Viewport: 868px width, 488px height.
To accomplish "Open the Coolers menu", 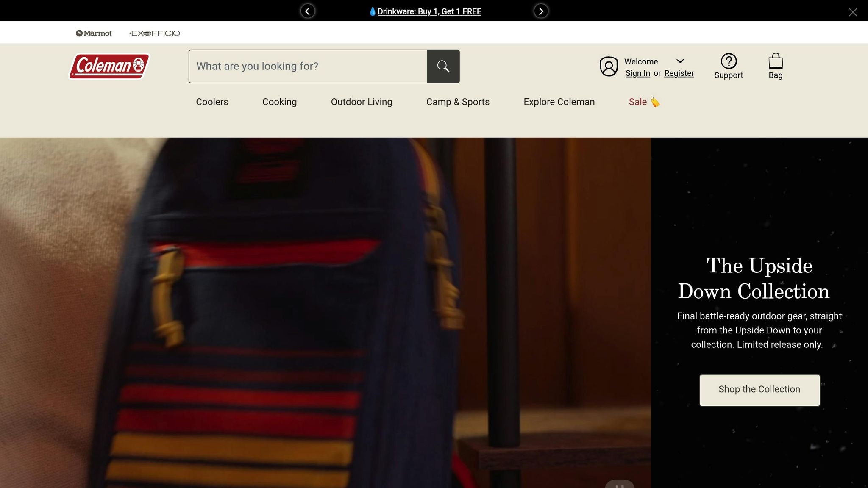I will (x=212, y=102).
